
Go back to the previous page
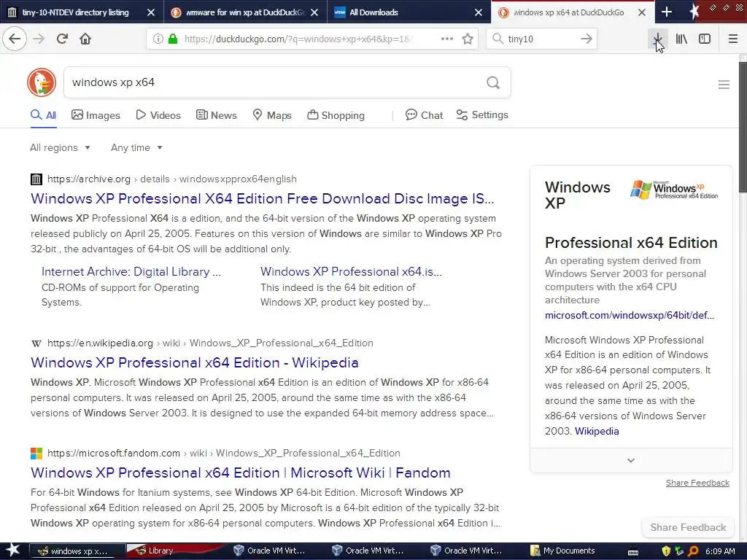pos(15,39)
